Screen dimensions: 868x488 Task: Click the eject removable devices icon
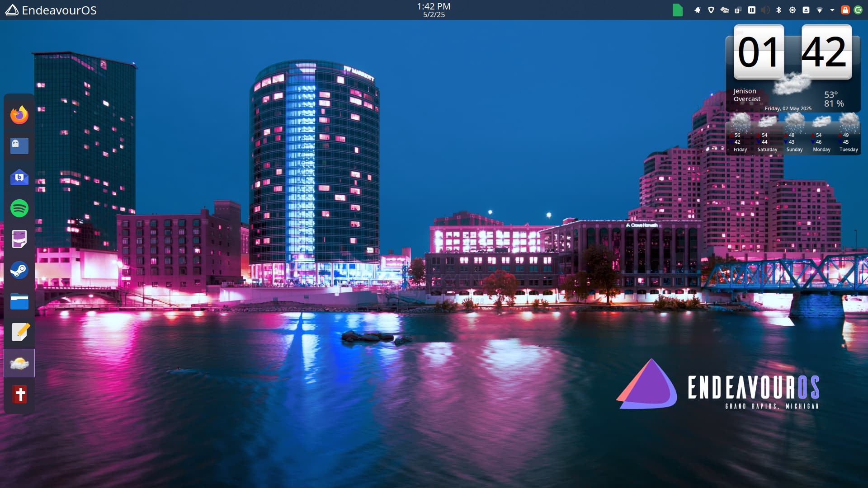[806, 10]
